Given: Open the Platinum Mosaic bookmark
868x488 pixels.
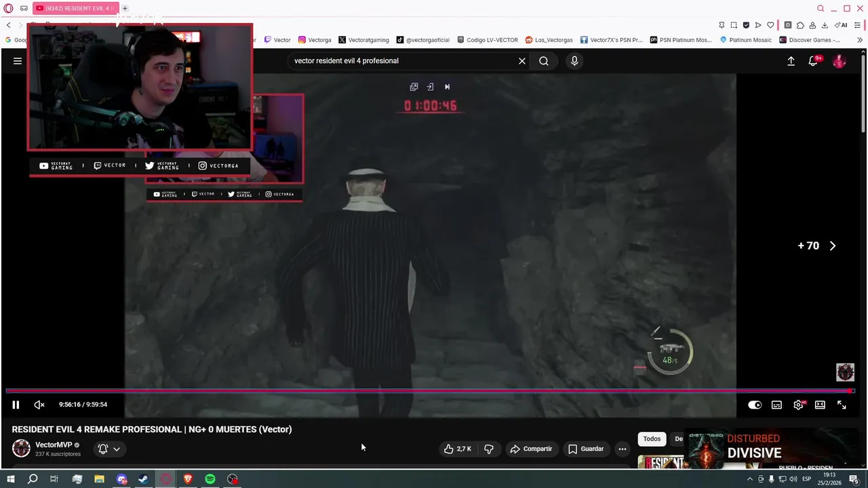Looking at the screenshot, I should point(746,40).
